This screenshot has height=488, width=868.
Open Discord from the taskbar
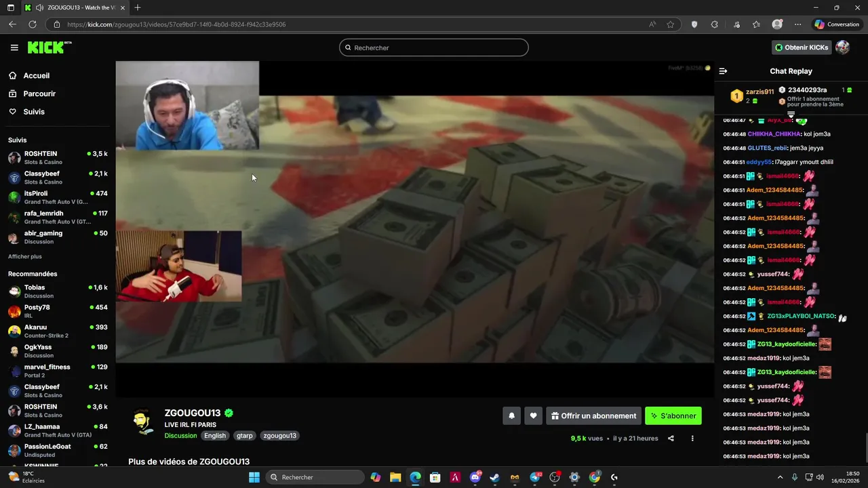475,477
